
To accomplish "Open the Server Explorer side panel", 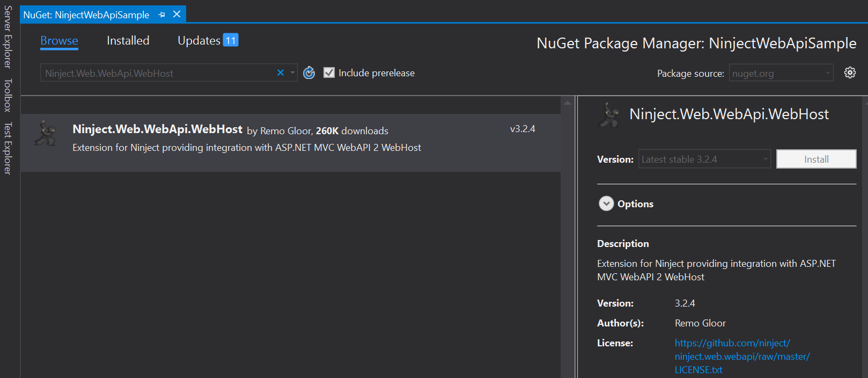I will [x=8, y=37].
